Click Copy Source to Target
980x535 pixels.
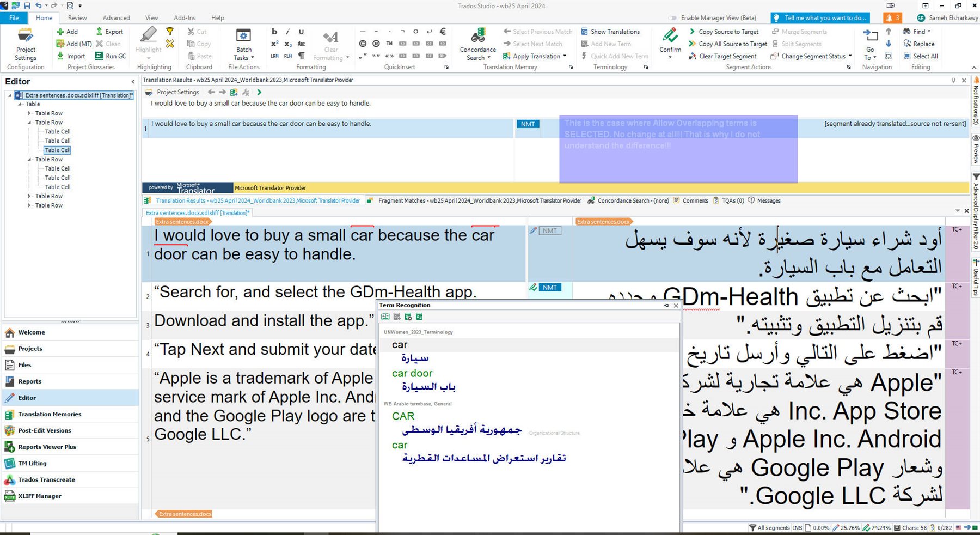click(724, 32)
